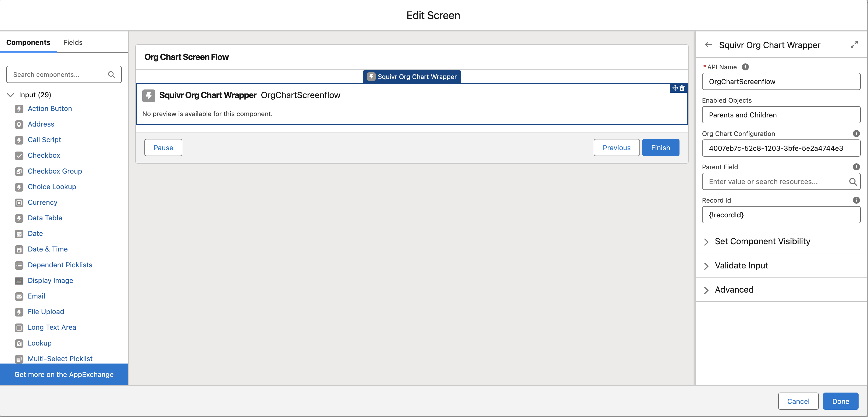
Task: Select the Action Button component link
Action: click(x=50, y=109)
